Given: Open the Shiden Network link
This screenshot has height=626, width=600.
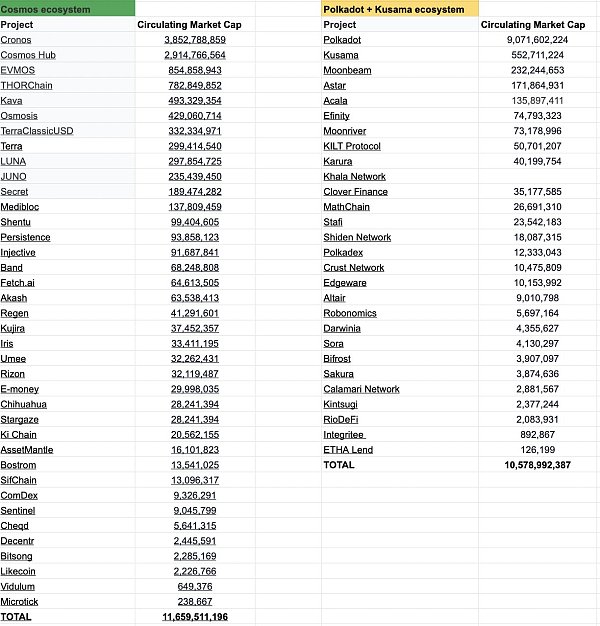Looking at the screenshot, I should click(x=357, y=237).
